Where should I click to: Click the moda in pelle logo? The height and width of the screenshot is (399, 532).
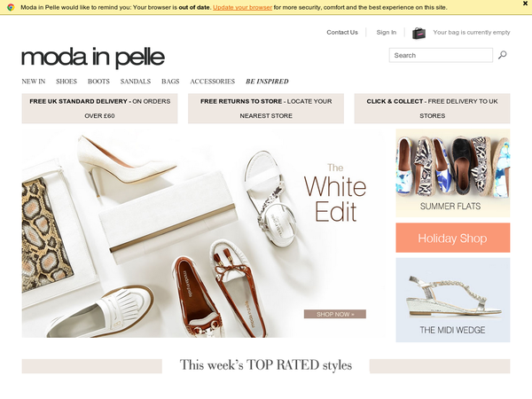pyautogui.click(x=93, y=58)
